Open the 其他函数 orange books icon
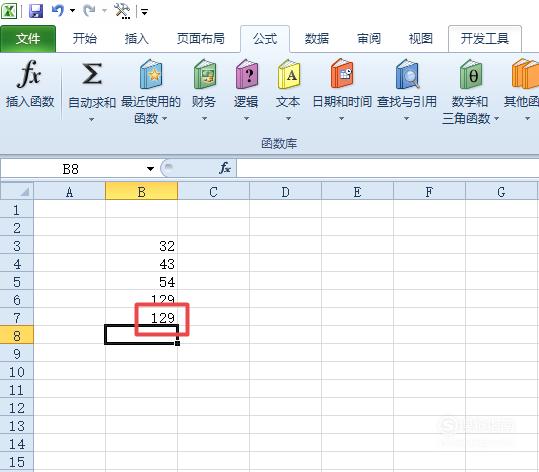The image size is (539, 472). 525,74
